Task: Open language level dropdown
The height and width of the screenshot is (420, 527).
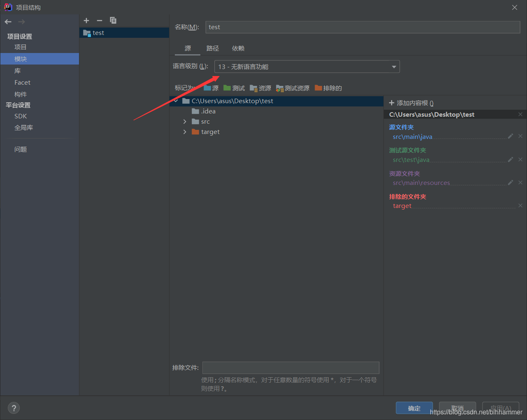Action: (x=307, y=67)
